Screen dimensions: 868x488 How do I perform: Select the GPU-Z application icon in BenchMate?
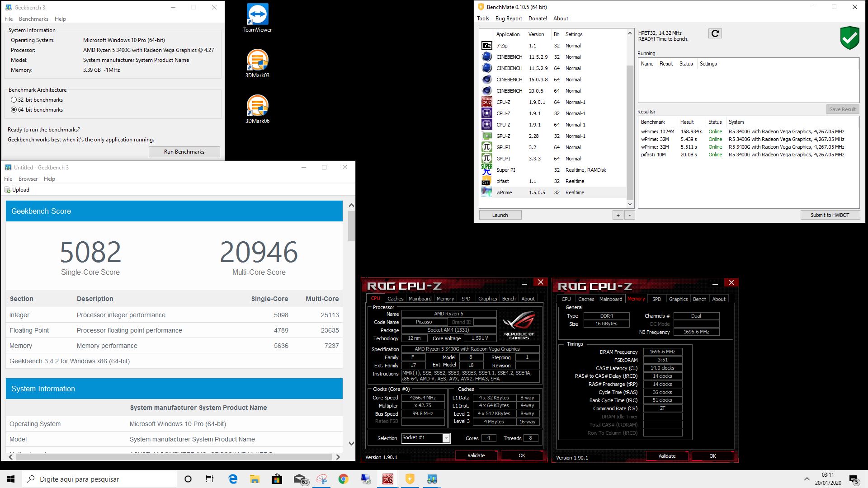click(x=486, y=136)
